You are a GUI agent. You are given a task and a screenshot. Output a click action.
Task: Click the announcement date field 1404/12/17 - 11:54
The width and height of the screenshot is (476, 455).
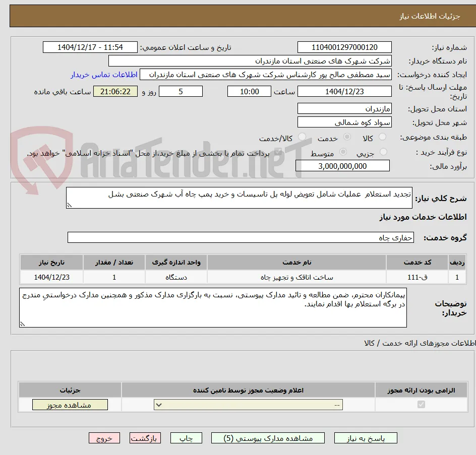90,47
